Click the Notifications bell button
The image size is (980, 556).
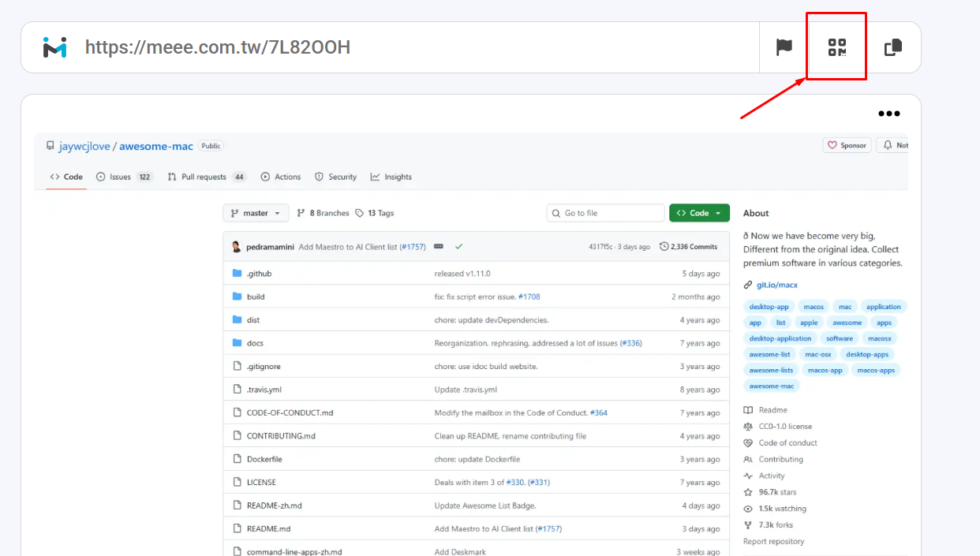point(892,145)
